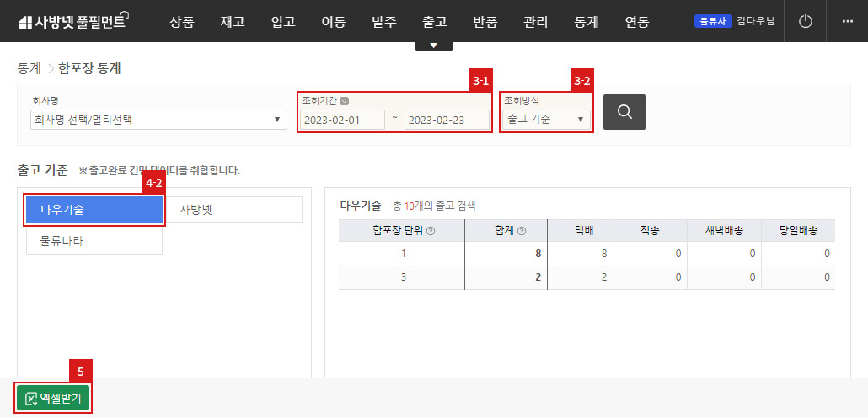Select the 사방넷 company button
Screen dimensions: 868x418
(x=233, y=210)
